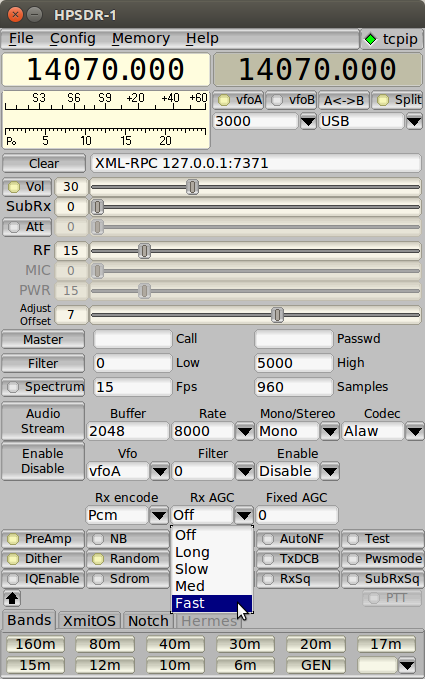Toggle the PreAmp button

[43, 539]
